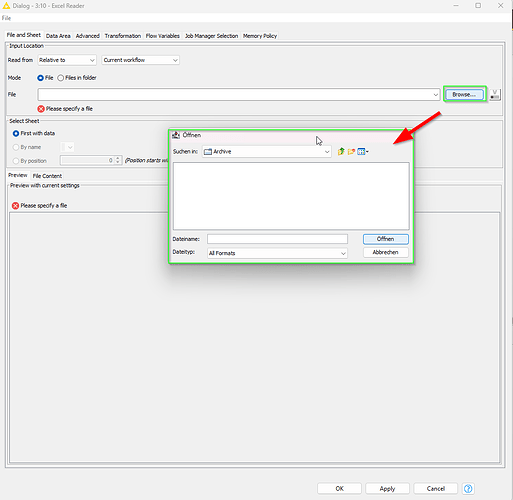513x500 pixels.
Task: Click the flow variable icon beside Browse
Action: [495, 95]
